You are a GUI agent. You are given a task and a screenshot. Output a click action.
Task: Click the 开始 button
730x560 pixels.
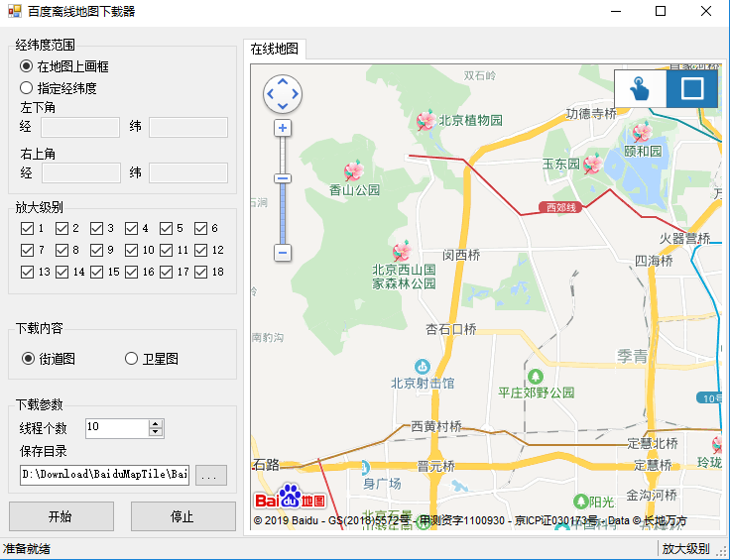pyautogui.click(x=61, y=516)
